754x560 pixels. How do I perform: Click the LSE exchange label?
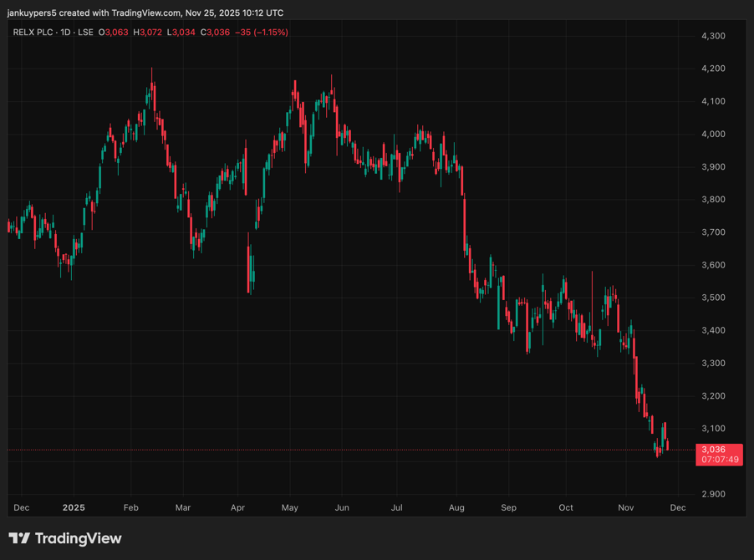[x=85, y=33]
